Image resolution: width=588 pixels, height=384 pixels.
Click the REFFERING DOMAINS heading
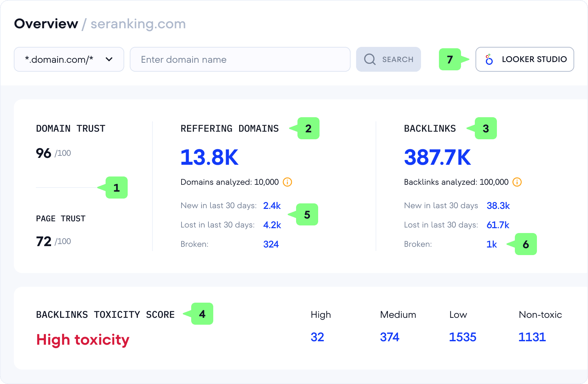(229, 129)
